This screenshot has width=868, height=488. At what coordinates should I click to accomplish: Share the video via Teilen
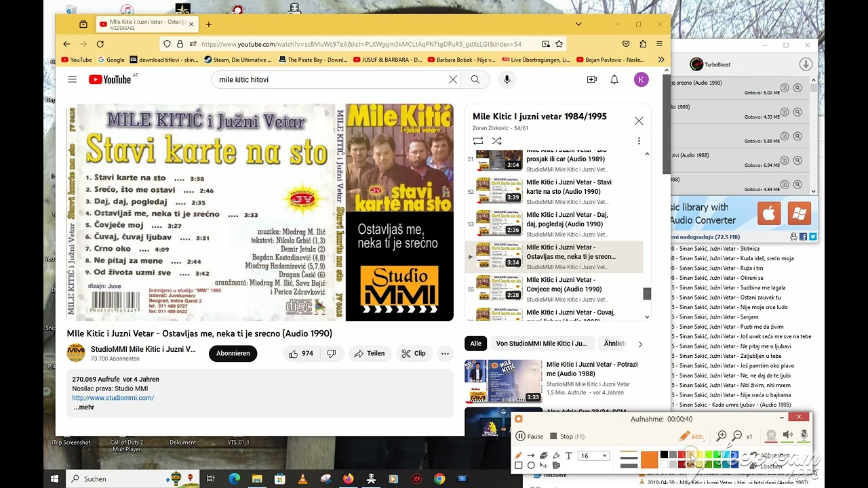pyautogui.click(x=369, y=353)
